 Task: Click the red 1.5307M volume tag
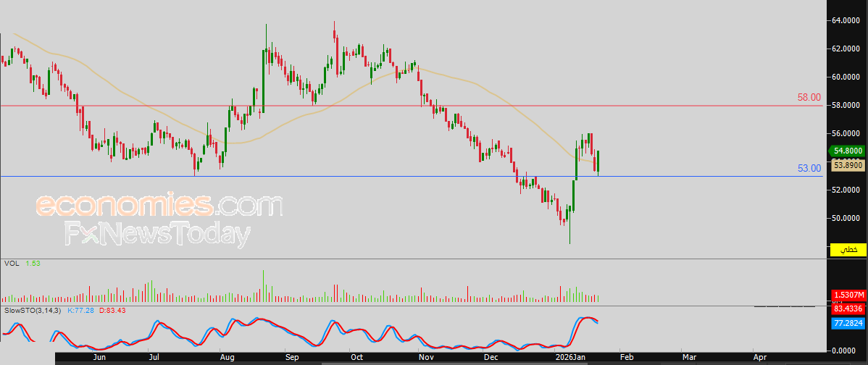coord(848,295)
